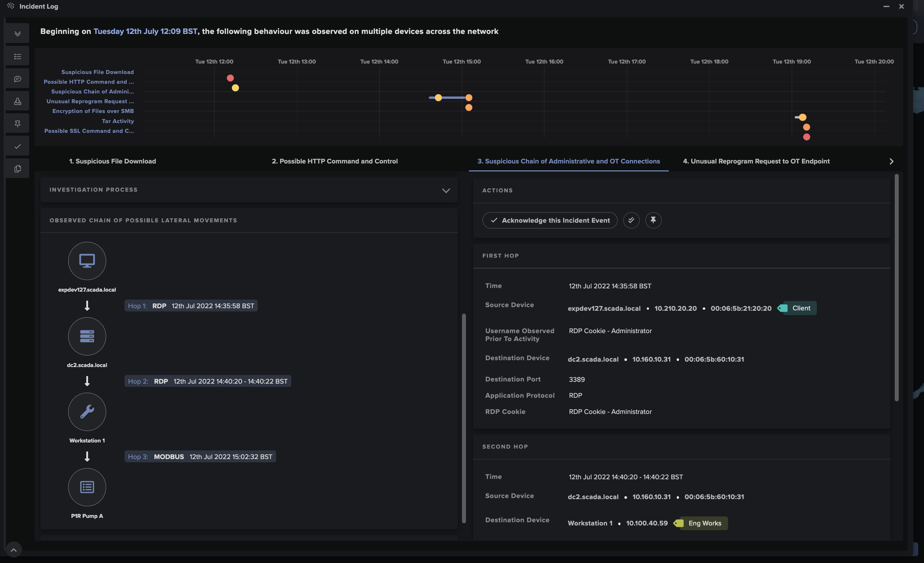Click the P1R Pump A device icon
This screenshot has width=924, height=563.
pos(87,487)
